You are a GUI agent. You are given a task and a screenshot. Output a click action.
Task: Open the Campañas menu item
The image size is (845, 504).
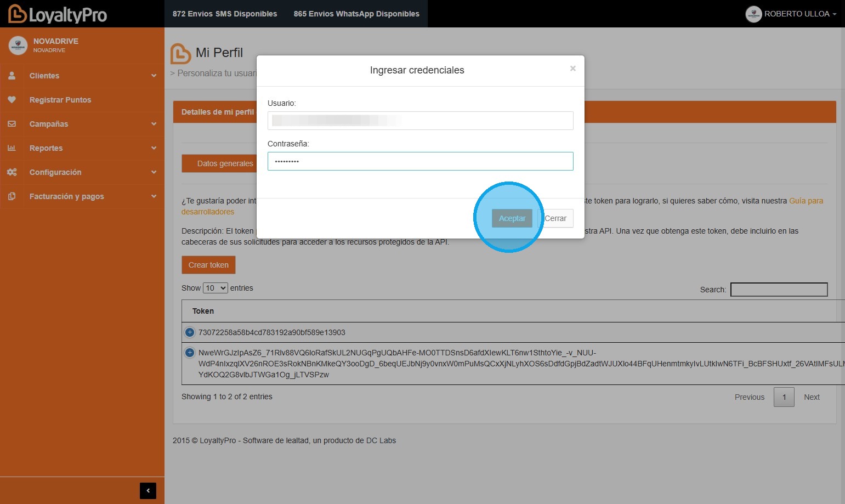pyautogui.click(x=82, y=124)
